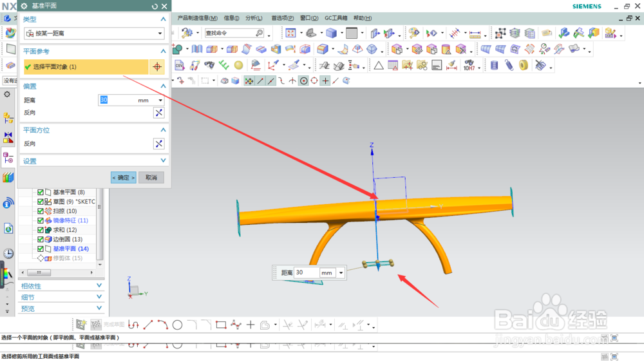The image size is (644, 362).
Task: Click the point constructor crosshair icon
Action: click(157, 66)
